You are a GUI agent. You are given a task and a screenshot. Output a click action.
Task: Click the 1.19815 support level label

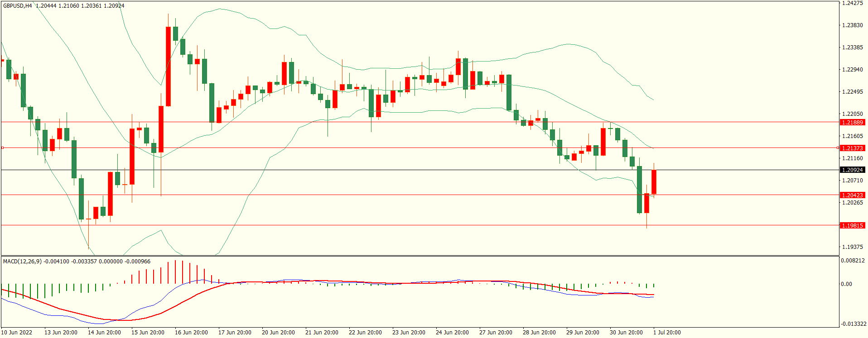[852, 226]
